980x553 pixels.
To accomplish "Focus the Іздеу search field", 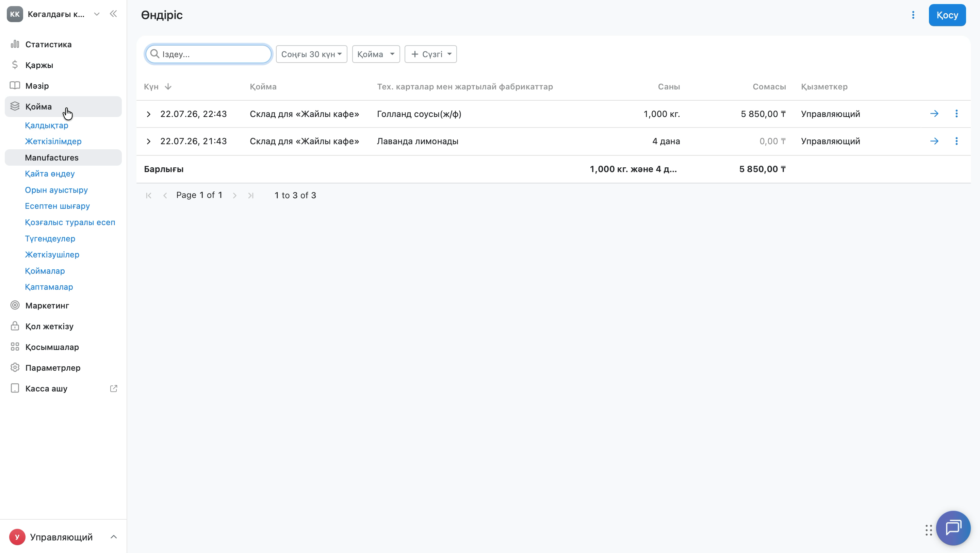I will (209, 54).
